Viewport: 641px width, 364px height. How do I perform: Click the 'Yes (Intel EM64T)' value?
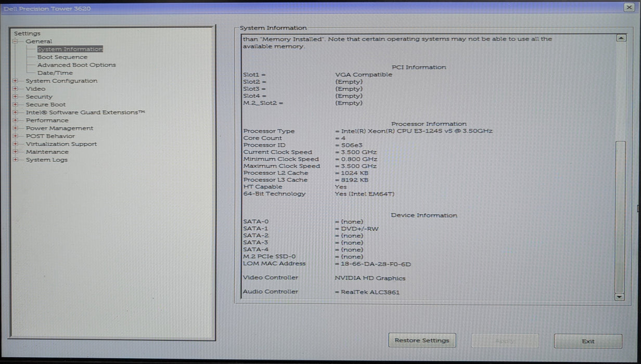coord(365,194)
